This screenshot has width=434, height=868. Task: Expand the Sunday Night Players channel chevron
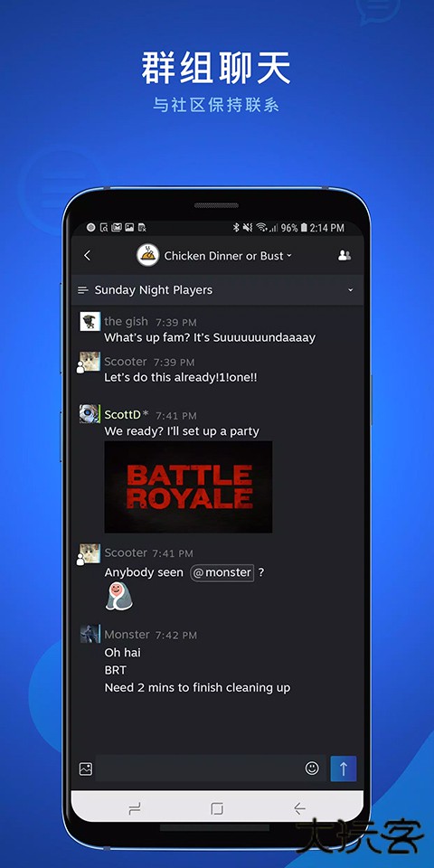[x=351, y=290]
